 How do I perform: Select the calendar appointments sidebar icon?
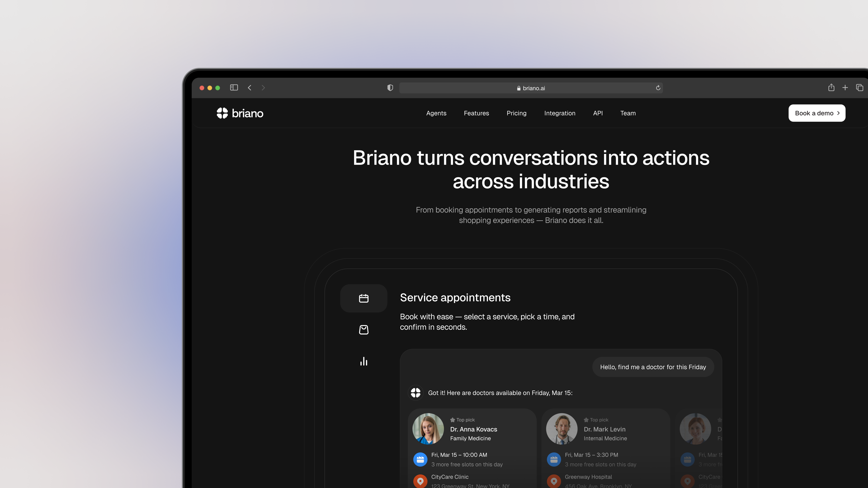pyautogui.click(x=363, y=298)
